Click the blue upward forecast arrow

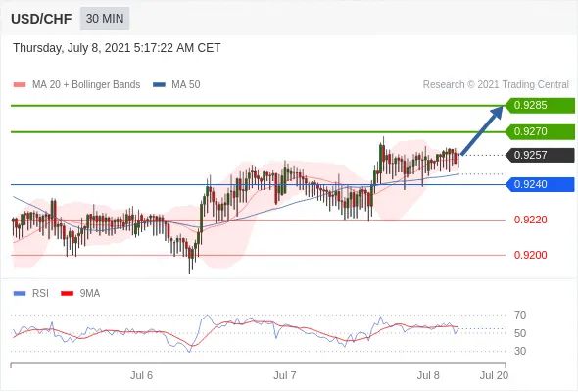coord(482,130)
